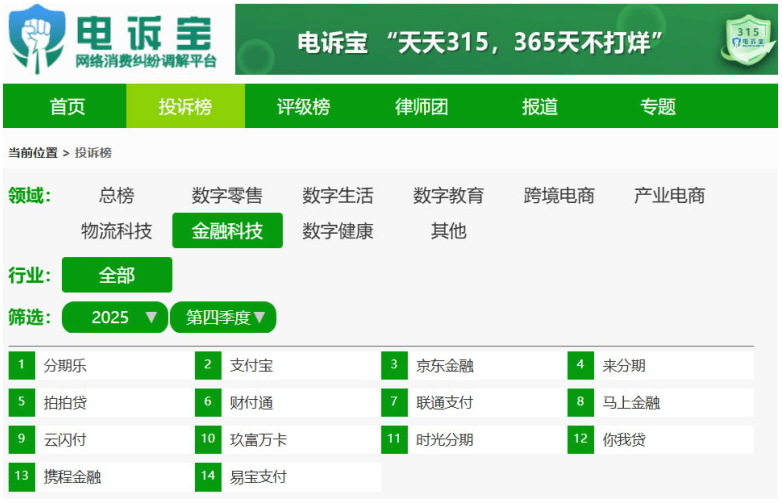Image resolution: width=782 pixels, height=503 pixels.
Task: Open rank 6 entry 财付通
Action: 288,402
